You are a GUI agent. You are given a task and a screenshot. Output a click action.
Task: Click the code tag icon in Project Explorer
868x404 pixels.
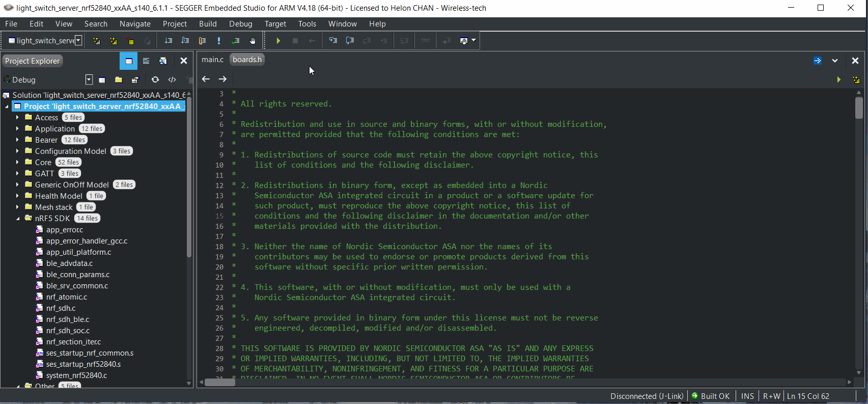(172, 79)
